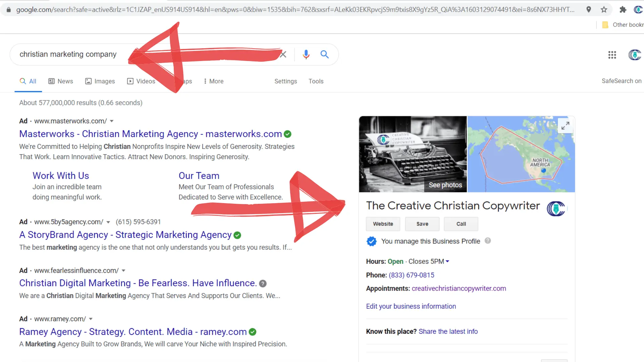
Task: Bookmark this page via the star icon
Action: [604, 9]
